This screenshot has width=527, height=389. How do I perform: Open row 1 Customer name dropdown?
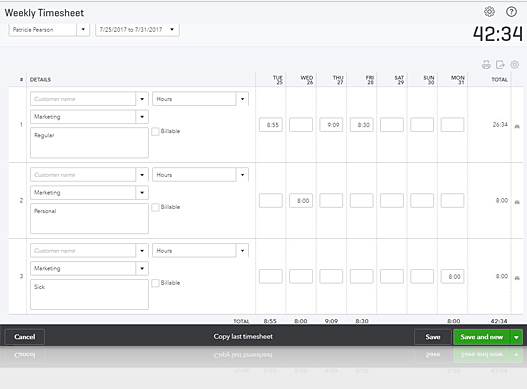[x=142, y=99]
